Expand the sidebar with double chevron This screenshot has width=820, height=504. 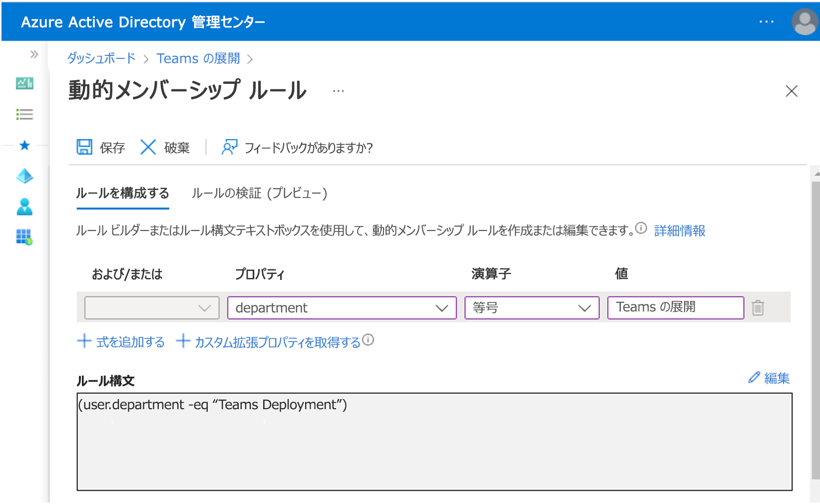(x=34, y=54)
